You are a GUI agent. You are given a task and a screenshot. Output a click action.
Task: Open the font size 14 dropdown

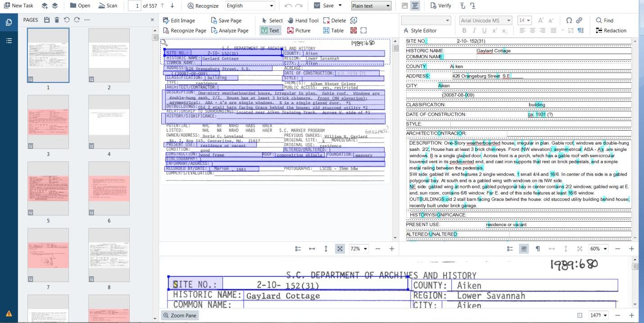[x=525, y=20]
